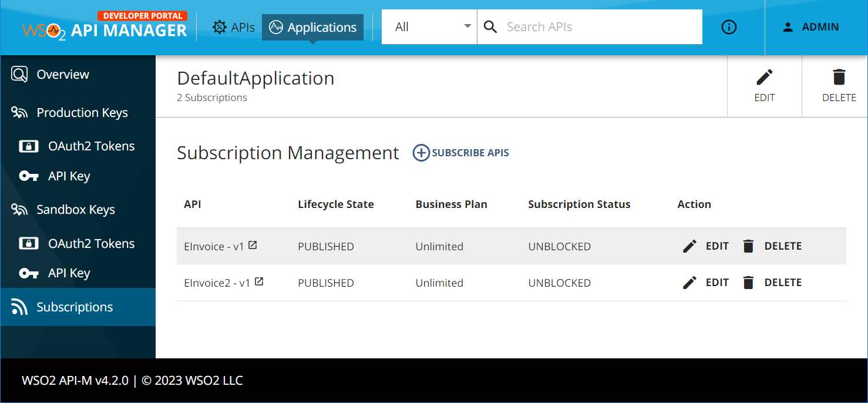Viewport: 868px width, 403px height.
Task: Click external link icon beside EInvoice2 - v1
Action: (259, 281)
